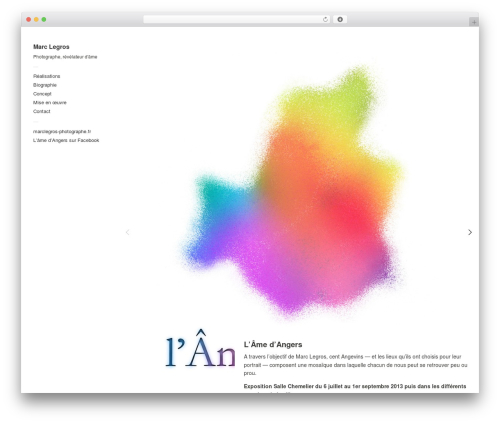Go to next slide with right arrow
This screenshot has height=423, width=500.
coord(470,232)
